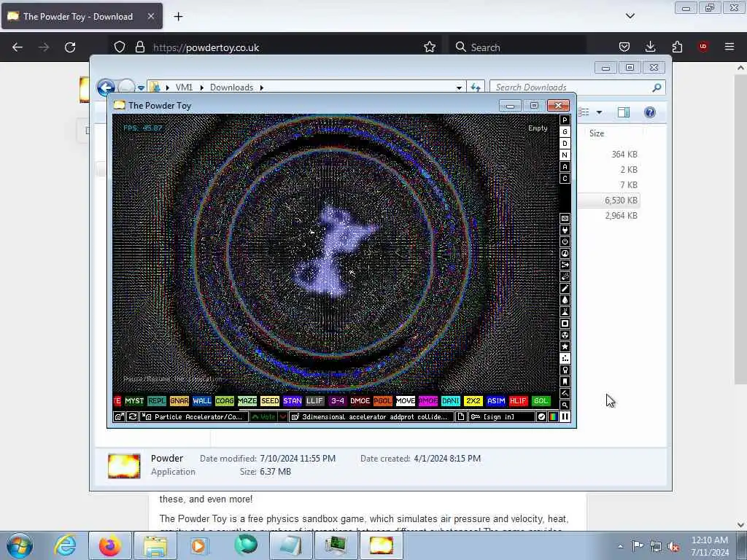Open Internet Explorer from the taskbar
The height and width of the screenshot is (560, 747).
[x=65, y=545]
